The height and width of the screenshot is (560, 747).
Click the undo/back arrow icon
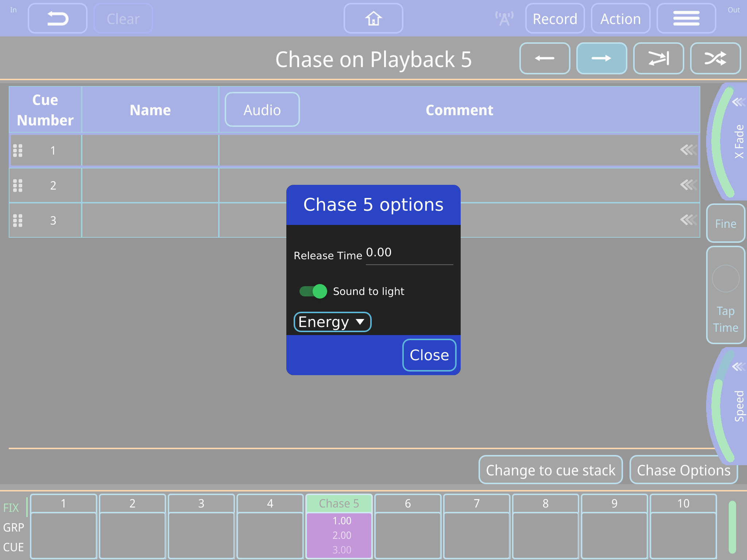point(57,18)
